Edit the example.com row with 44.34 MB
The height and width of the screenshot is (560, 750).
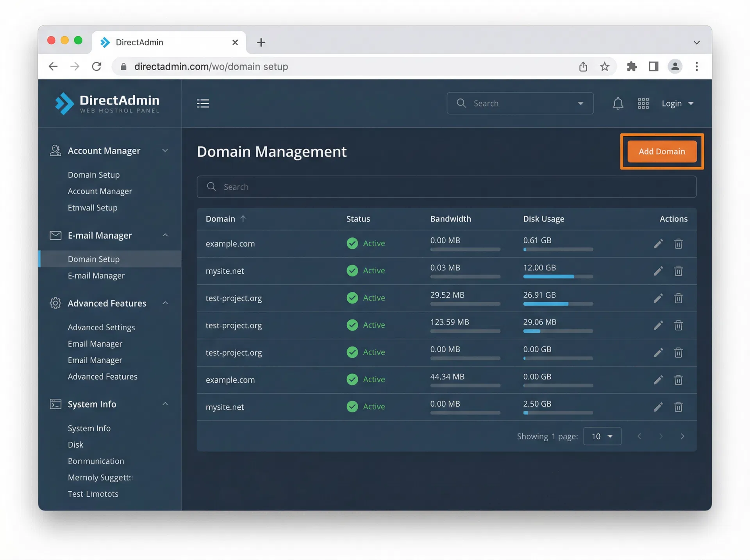pos(658,380)
